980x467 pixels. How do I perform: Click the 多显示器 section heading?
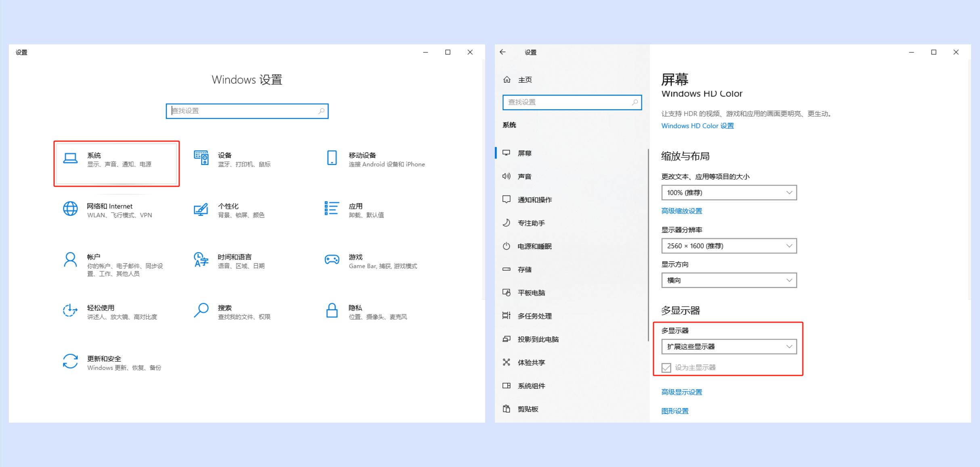pos(681,311)
